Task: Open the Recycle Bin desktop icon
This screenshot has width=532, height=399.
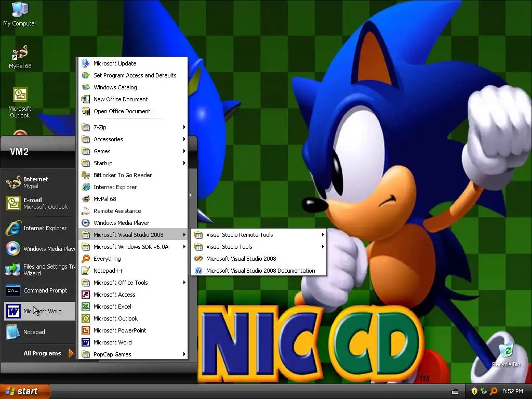Action: pos(506,354)
